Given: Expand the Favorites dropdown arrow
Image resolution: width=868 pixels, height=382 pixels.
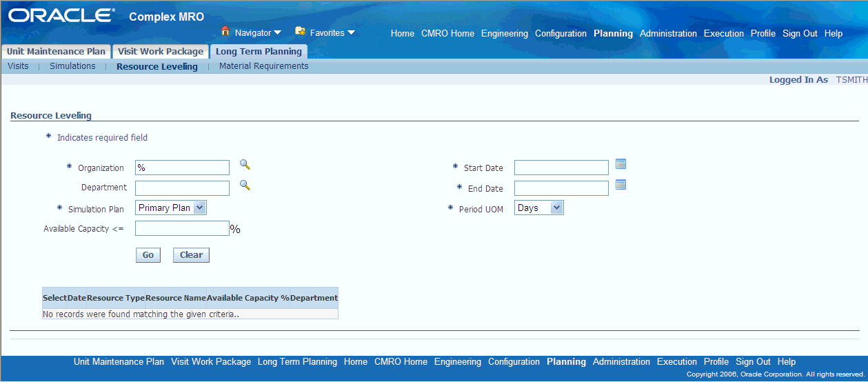Looking at the screenshot, I should click(351, 32).
